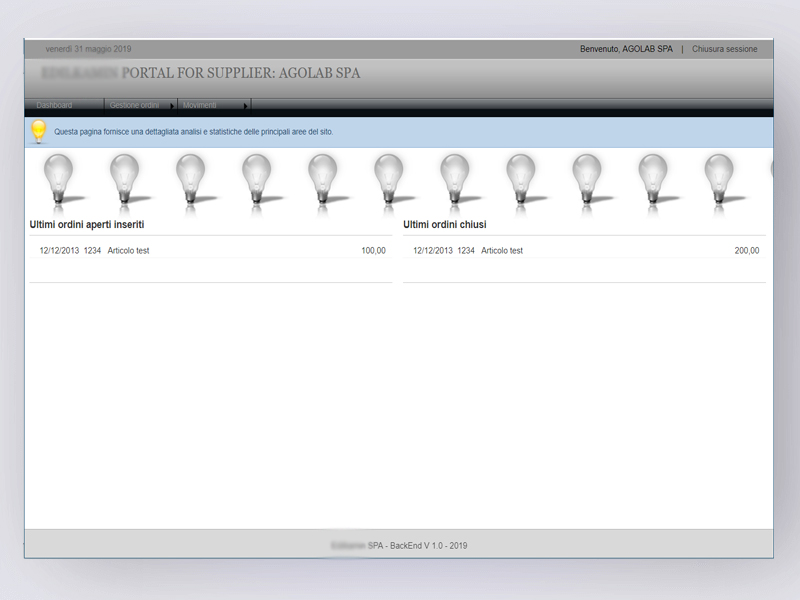Click the date venerdì 31 maggio 2019
The image size is (800, 600).
click(x=88, y=49)
